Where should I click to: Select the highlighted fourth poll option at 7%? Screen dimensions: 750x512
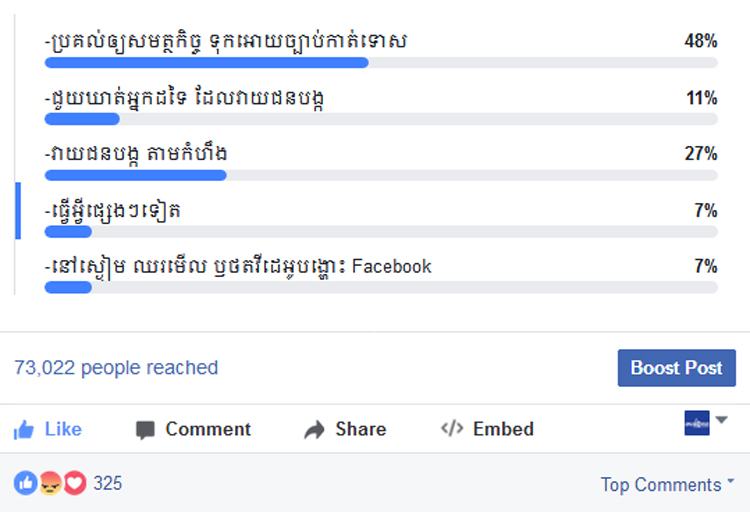point(114,211)
